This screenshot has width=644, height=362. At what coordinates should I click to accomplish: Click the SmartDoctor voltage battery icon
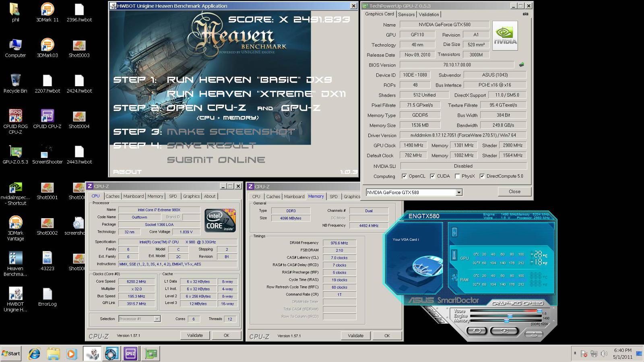(454, 232)
